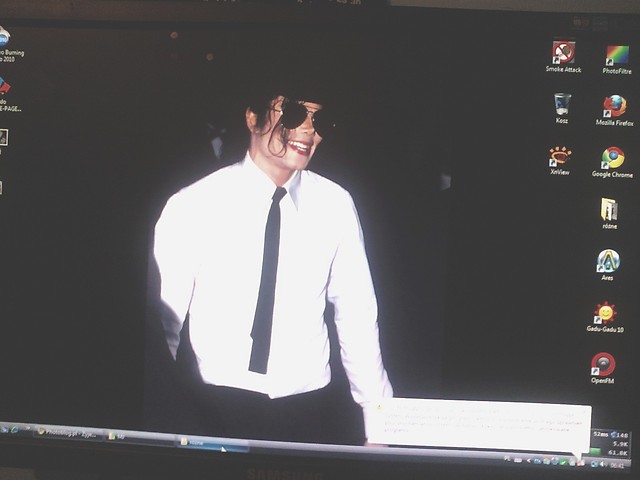Open the Gadu-Gadu 10 desktop shortcut
Screen dimensions: 640x480
click(605, 317)
